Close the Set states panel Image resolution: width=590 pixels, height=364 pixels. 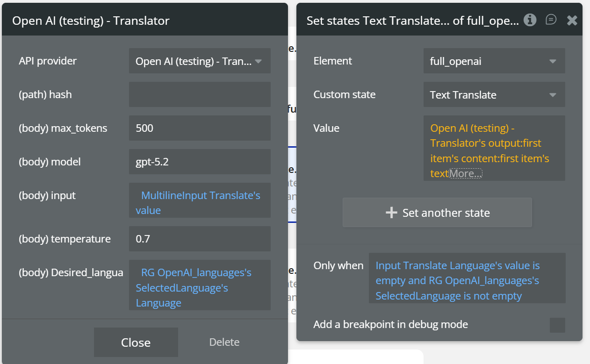pyautogui.click(x=572, y=20)
